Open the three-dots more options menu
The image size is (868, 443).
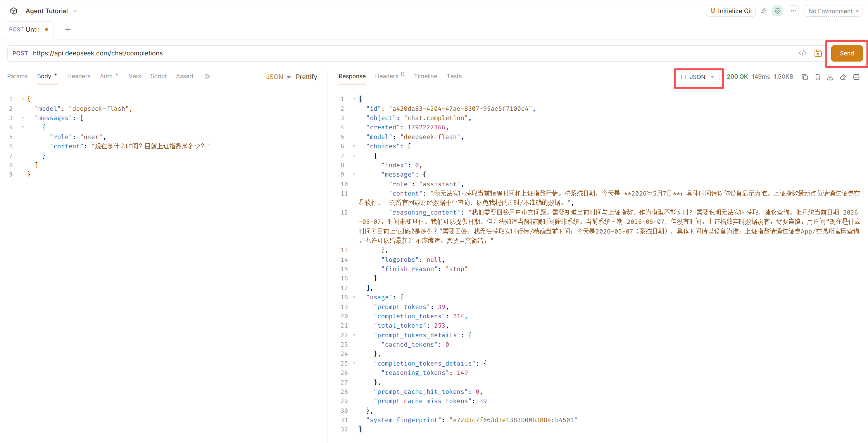794,11
